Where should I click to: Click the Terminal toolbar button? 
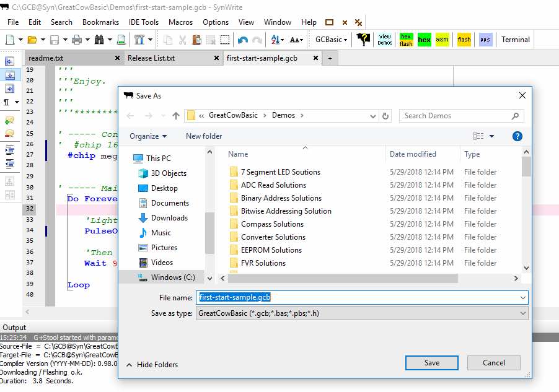(516, 40)
